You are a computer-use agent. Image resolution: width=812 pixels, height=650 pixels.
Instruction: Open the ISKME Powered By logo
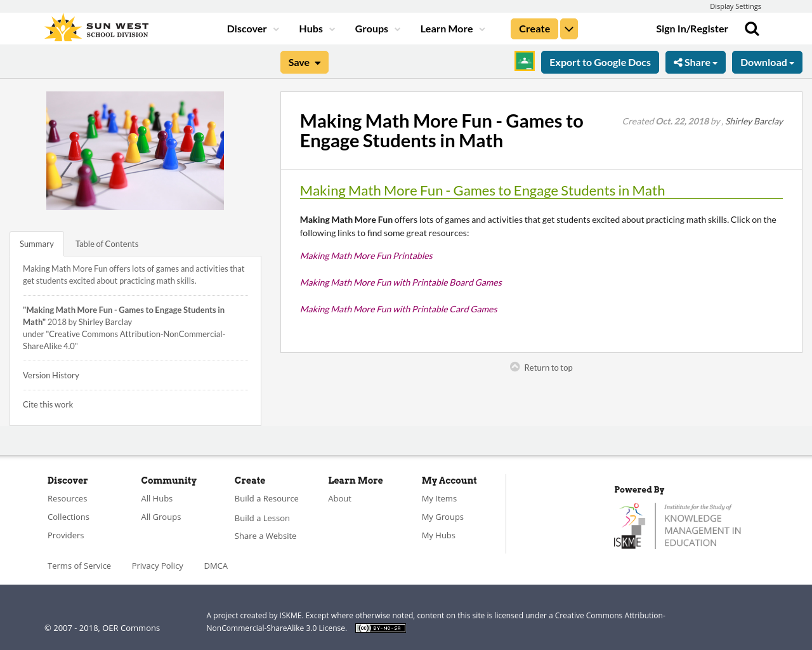[677, 525]
